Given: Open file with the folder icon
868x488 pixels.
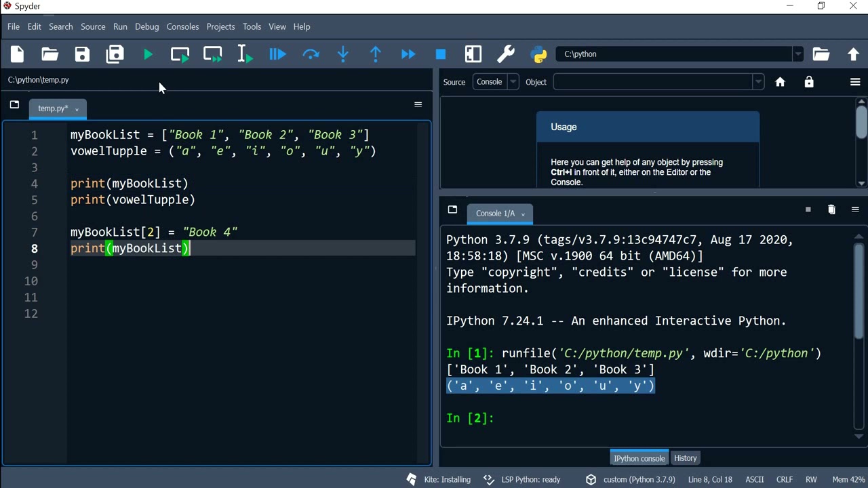Looking at the screenshot, I should (x=50, y=54).
